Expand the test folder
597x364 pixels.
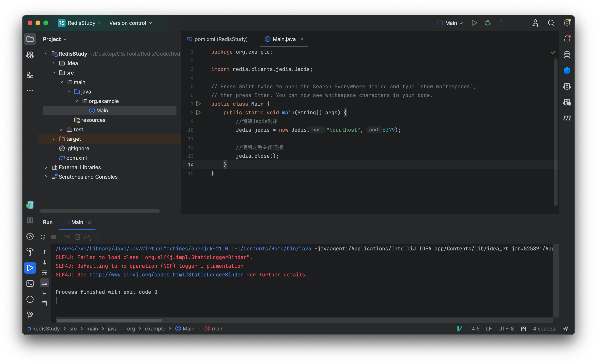click(61, 130)
